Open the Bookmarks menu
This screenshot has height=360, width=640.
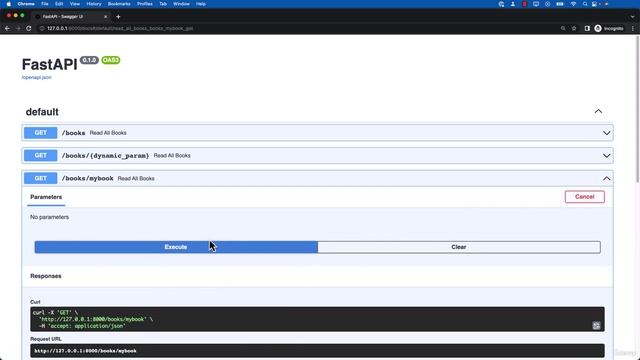119,4
